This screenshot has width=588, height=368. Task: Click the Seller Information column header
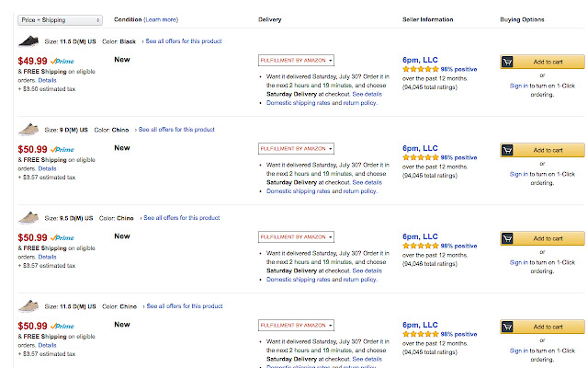[427, 19]
